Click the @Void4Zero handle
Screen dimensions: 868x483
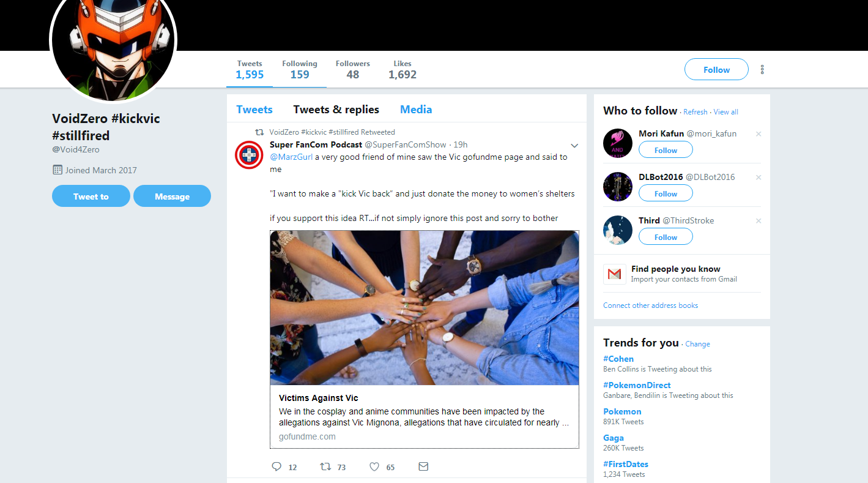(76, 149)
